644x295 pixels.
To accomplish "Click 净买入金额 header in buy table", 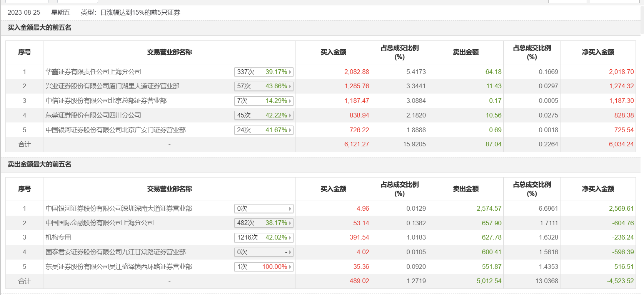I will coord(598,52).
